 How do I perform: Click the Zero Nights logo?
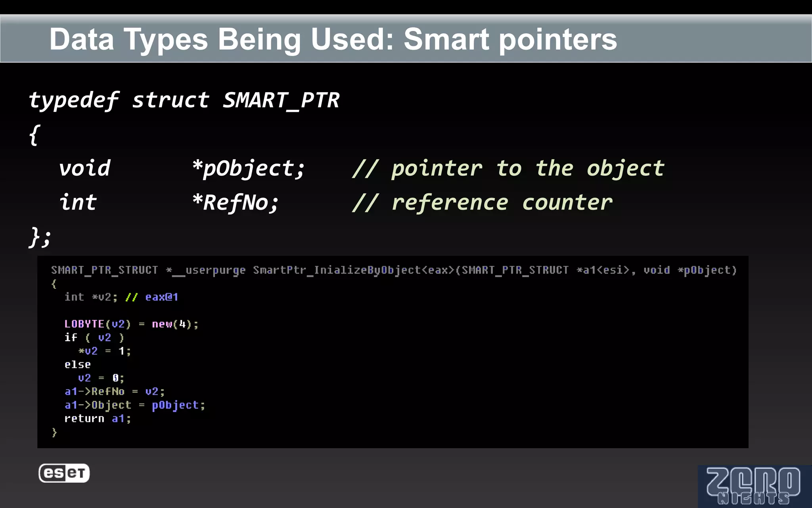pos(755,486)
